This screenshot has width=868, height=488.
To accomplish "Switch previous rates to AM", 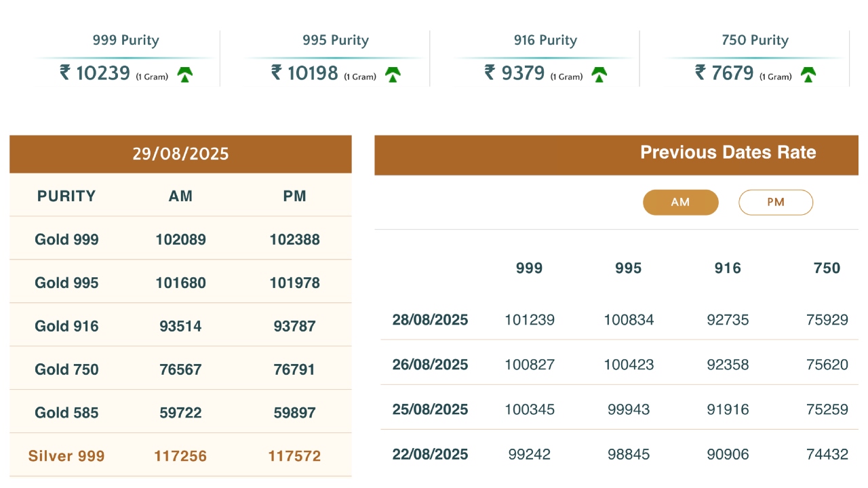I will click(x=680, y=203).
